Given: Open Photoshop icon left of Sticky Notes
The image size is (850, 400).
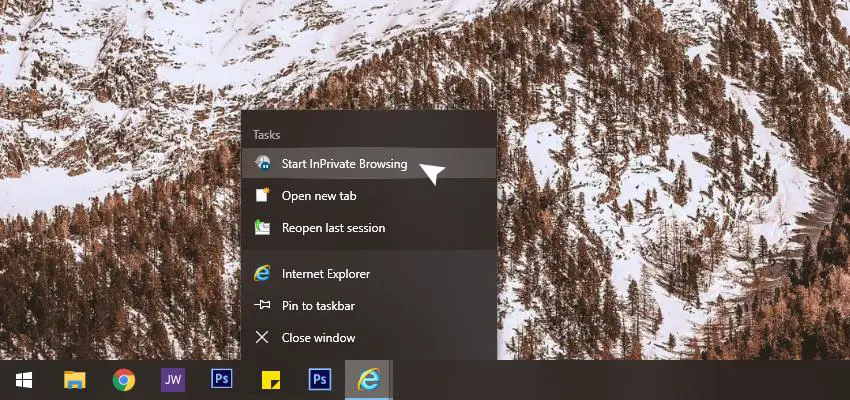Looking at the screenshot, I should [222, 380].
